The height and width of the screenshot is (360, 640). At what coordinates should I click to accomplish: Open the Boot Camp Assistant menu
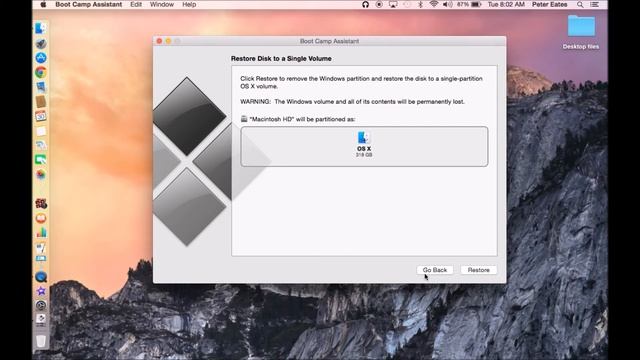click(89, 4)
